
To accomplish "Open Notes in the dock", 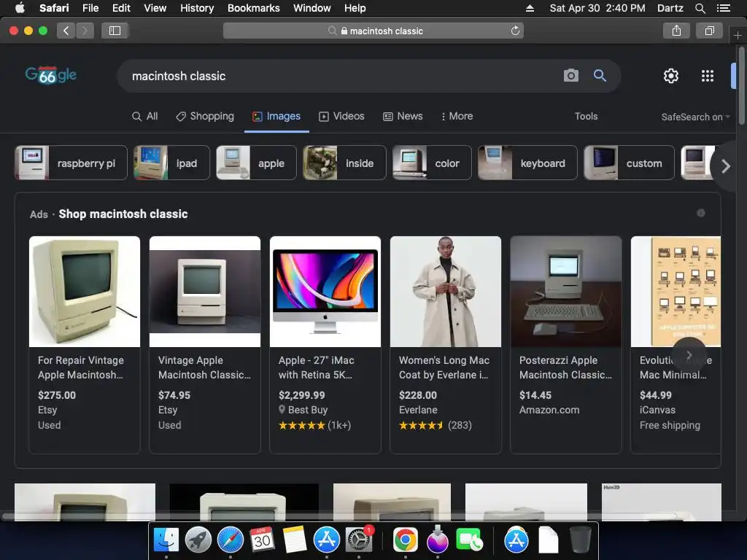I will 295,540.
